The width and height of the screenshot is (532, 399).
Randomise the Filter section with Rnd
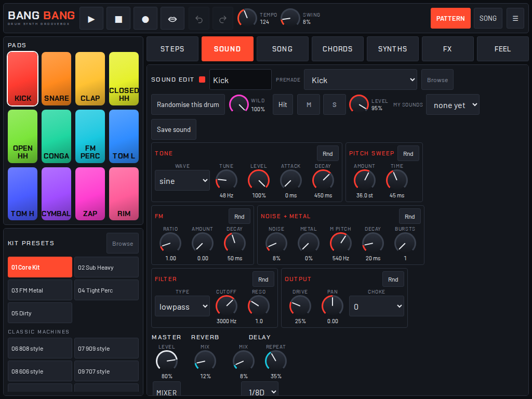263,279
